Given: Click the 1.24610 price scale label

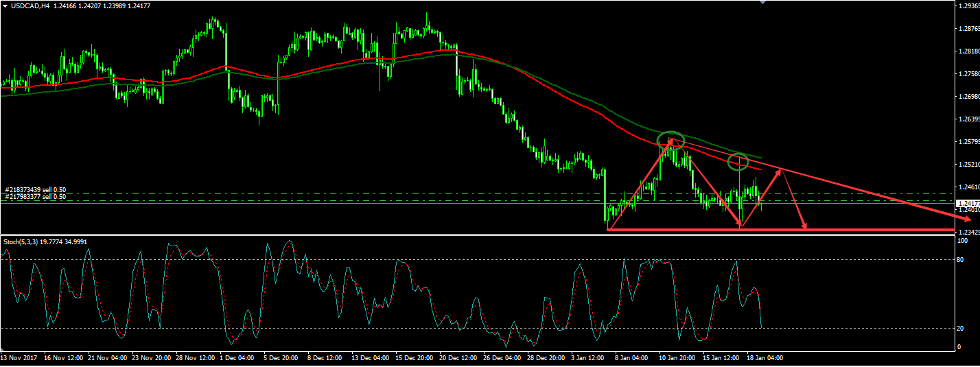Looking at the screenshot, I should click(x=968, y=187).
